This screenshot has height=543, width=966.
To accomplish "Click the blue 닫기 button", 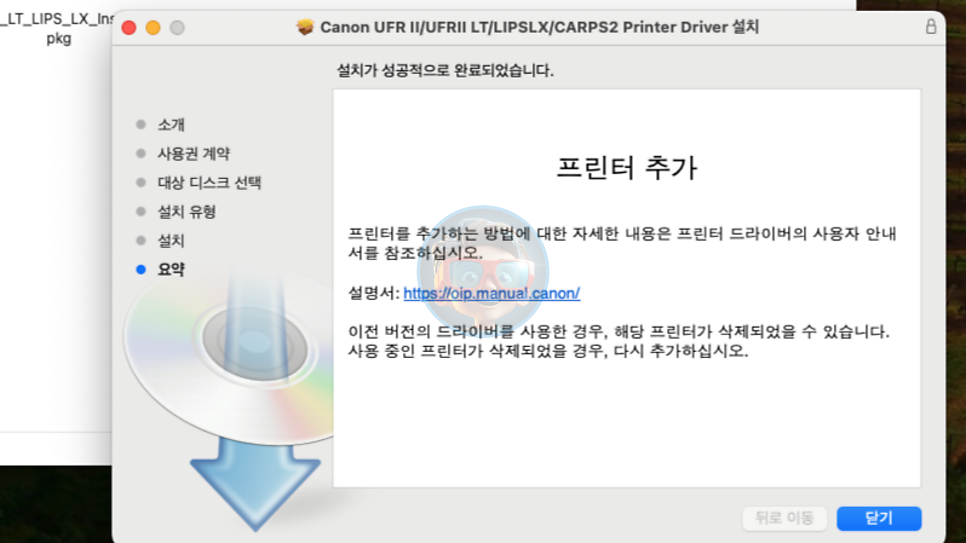I will [x=879, y=518].
